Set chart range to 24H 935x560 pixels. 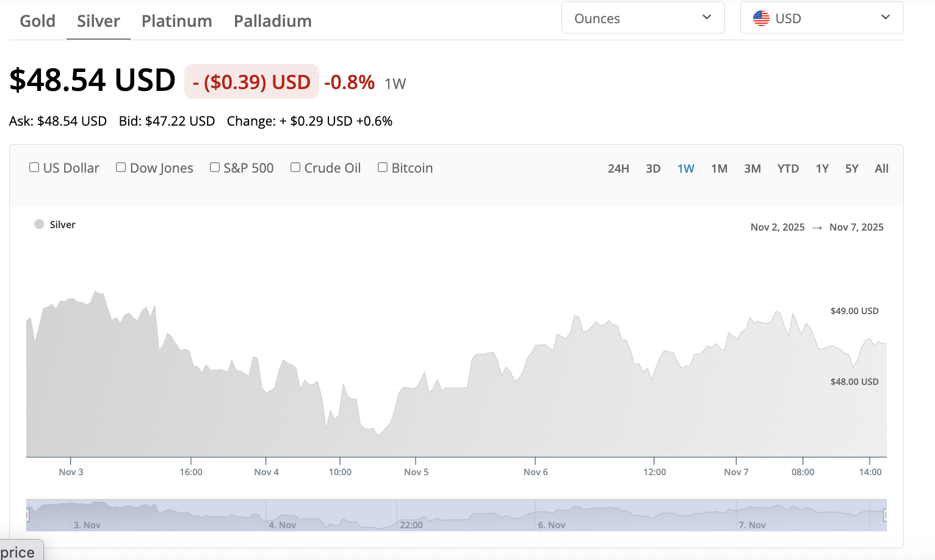(x=618, y=168)
